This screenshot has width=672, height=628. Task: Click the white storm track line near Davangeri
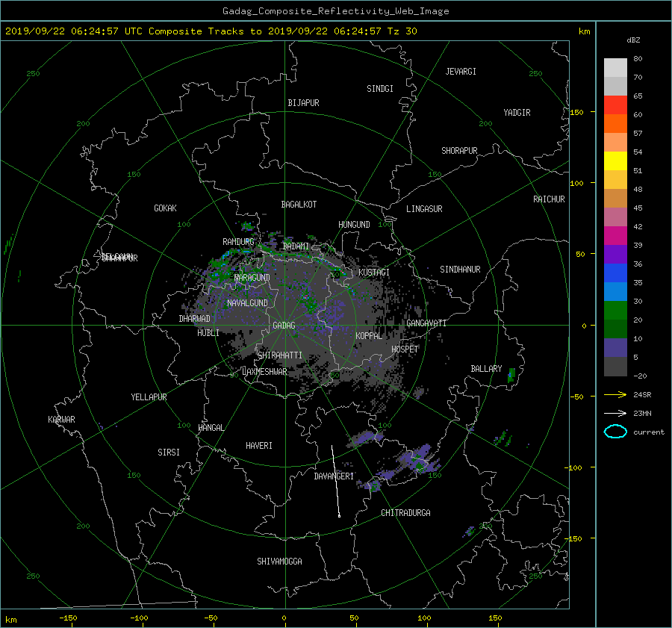tap(335, 481)
